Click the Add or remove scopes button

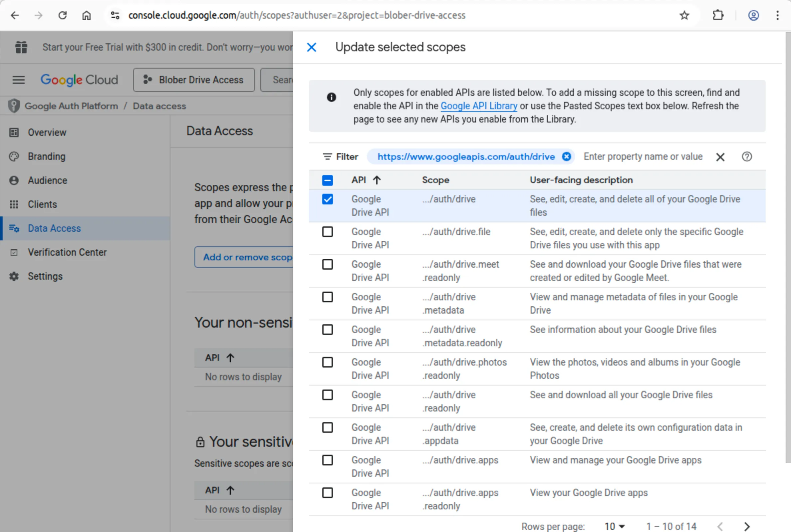click(x=248, y=257)
